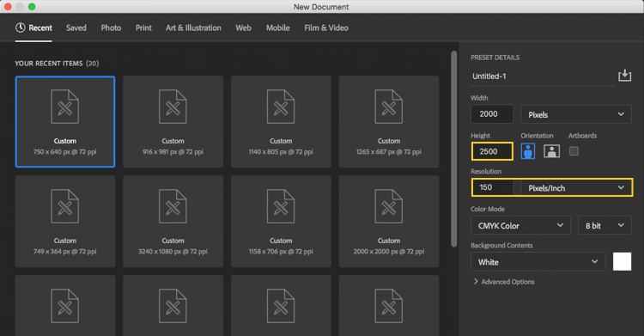Switch to the Photo tab
The height and width of the screenshot is (336, 644).
click(x=111, y=28)
